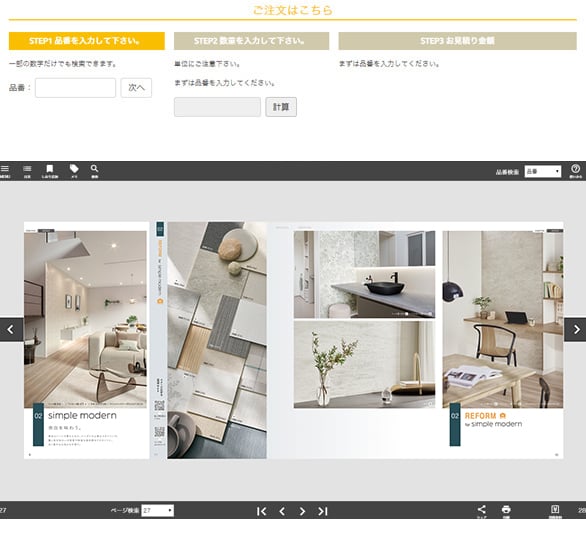Click the 計算 button
586x547 pixels.
(281, 107)
